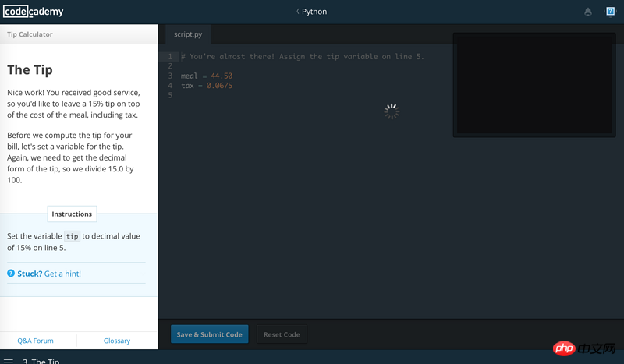The image size is (624, 364).
Task: Open the notifications bell
Action: (588, 12)
